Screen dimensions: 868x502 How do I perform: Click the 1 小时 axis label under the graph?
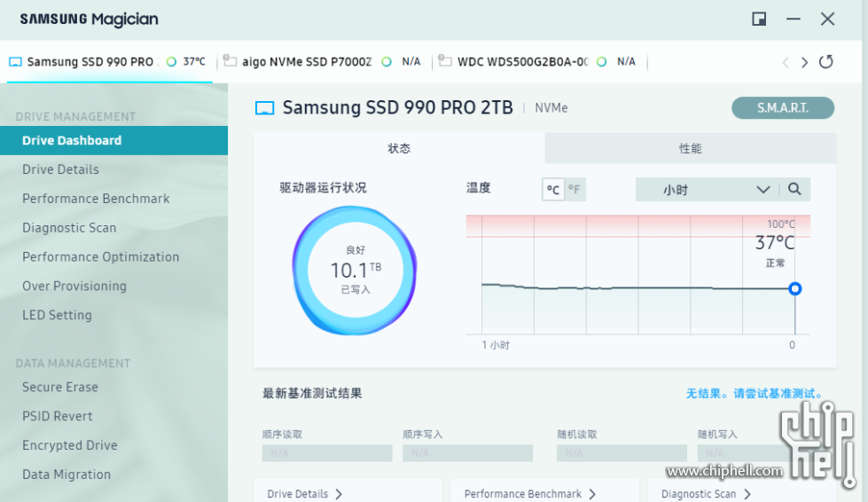(496, 345)
